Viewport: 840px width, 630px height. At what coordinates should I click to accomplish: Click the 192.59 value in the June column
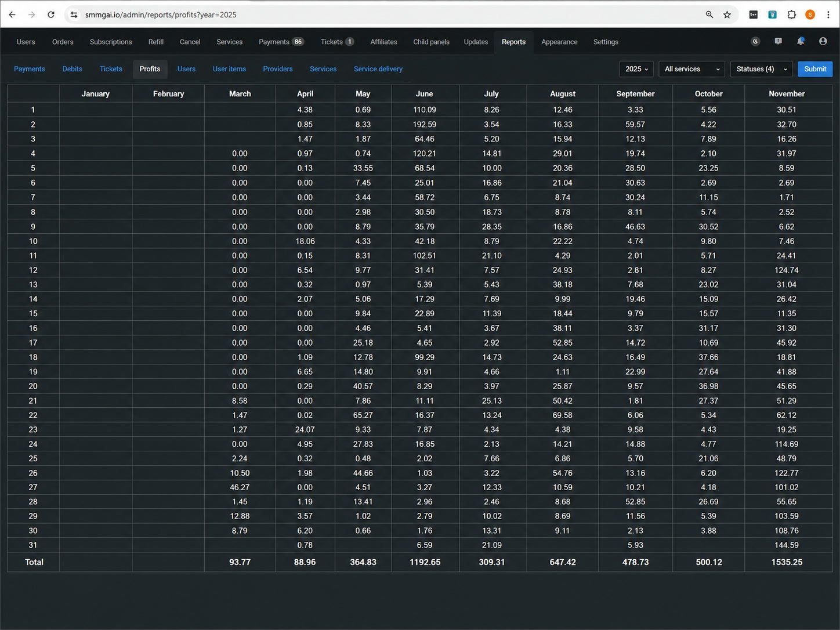click(425, 124)
